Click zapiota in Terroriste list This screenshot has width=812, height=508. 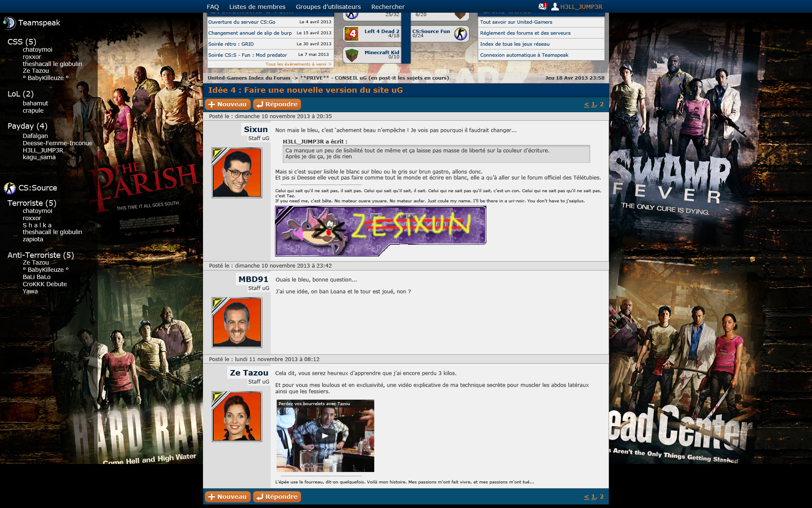pyautogui.click(x=33, y=239)
